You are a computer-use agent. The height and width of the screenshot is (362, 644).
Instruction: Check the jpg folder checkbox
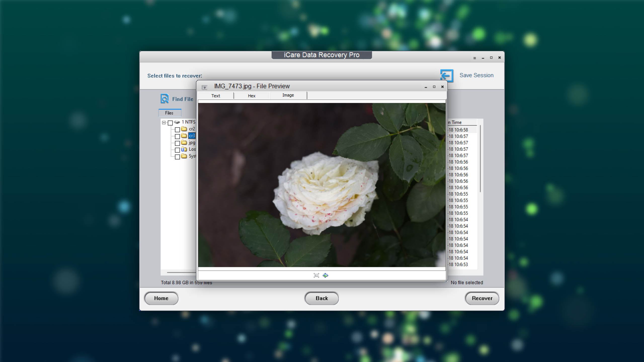point(177,143)
